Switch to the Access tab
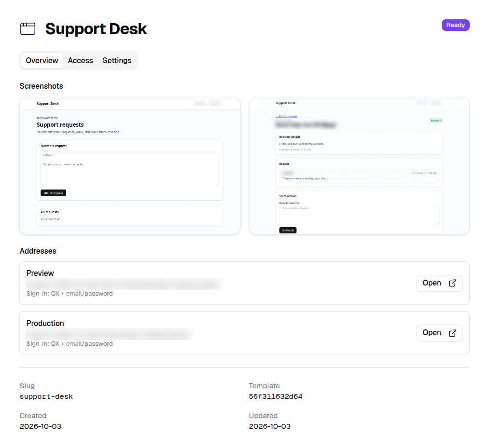 (x=81, y=60)
